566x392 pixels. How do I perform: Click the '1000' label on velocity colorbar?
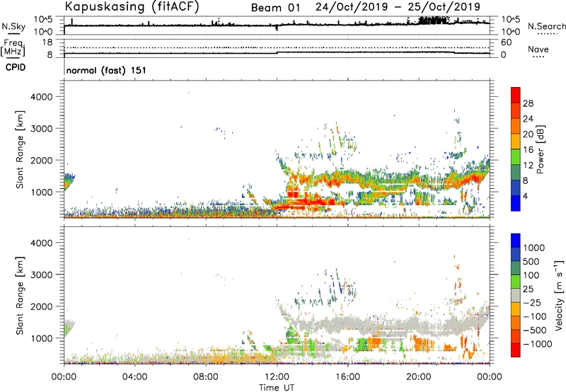(533, 248)
